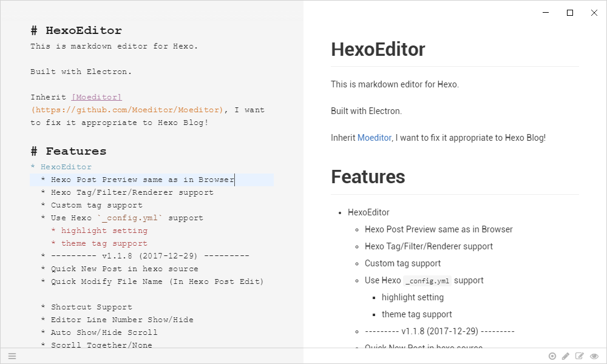Screen dimensions: 607x364
Task: Click the github.com Moeditor URL in the editor
Action: click(x=127, y=110)
